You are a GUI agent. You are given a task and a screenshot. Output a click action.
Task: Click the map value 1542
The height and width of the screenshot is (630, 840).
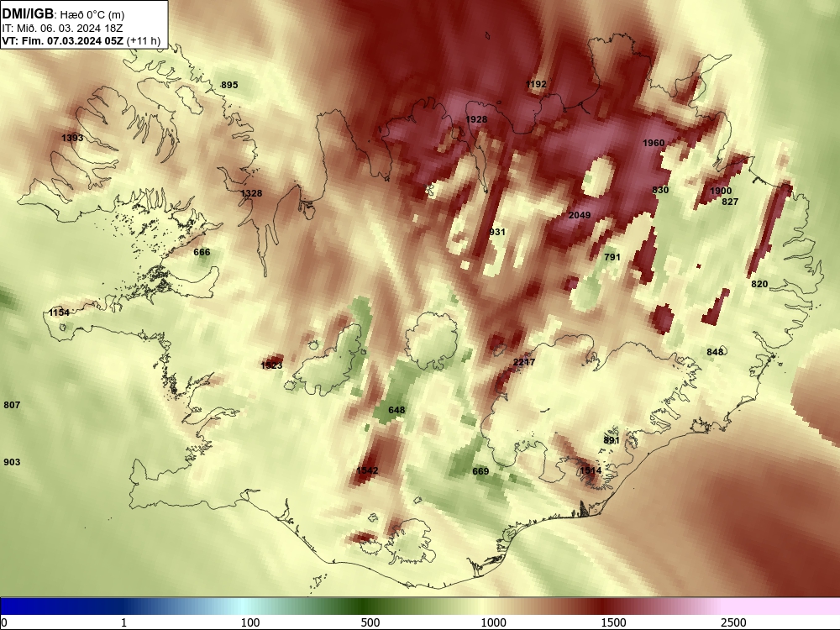point(367,470)
